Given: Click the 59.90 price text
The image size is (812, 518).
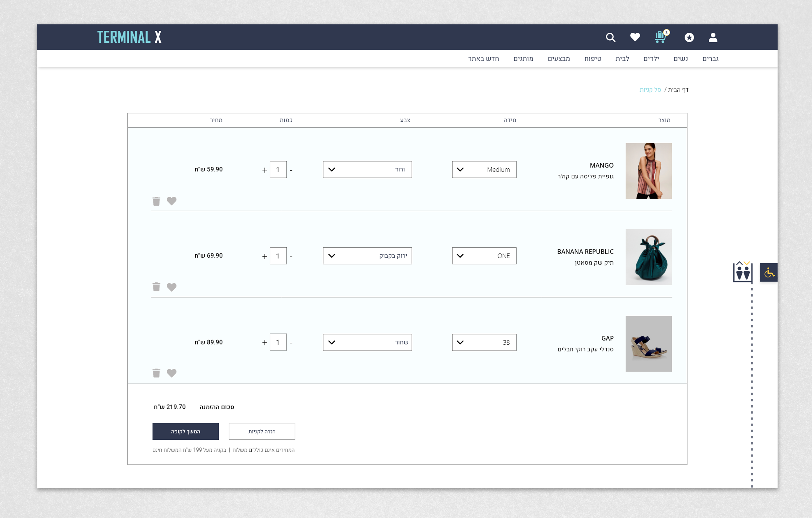Looking at the screenshot, I should 209,169.
